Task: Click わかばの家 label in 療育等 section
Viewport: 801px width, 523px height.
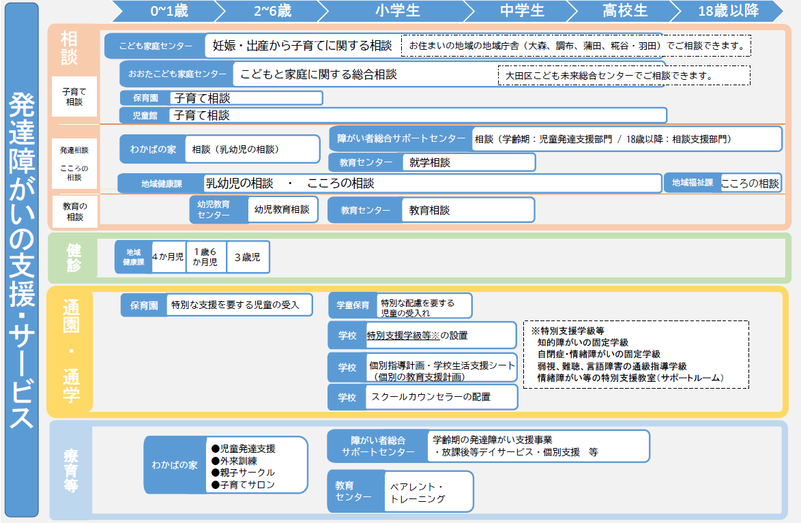Action: [175, 465]
